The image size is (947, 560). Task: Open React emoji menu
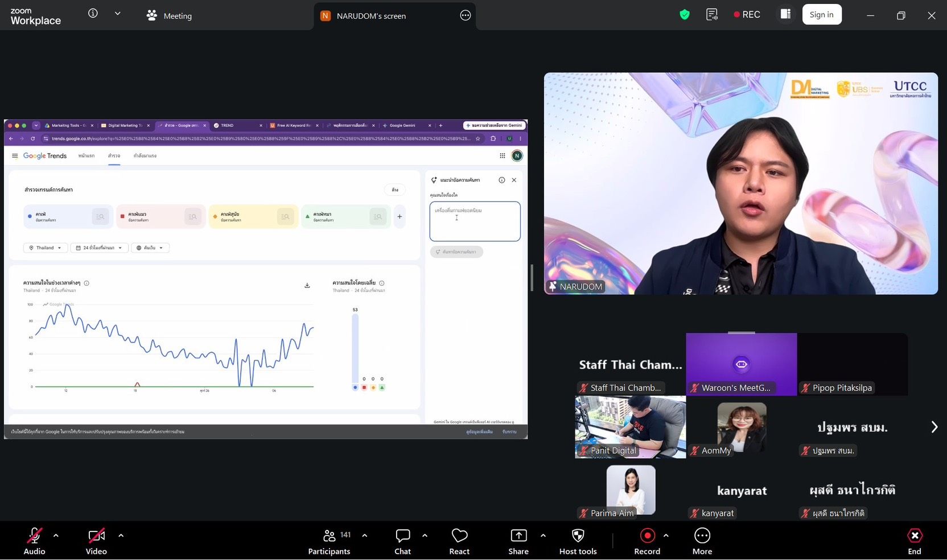pyautogui.click(x=459, y=541)
